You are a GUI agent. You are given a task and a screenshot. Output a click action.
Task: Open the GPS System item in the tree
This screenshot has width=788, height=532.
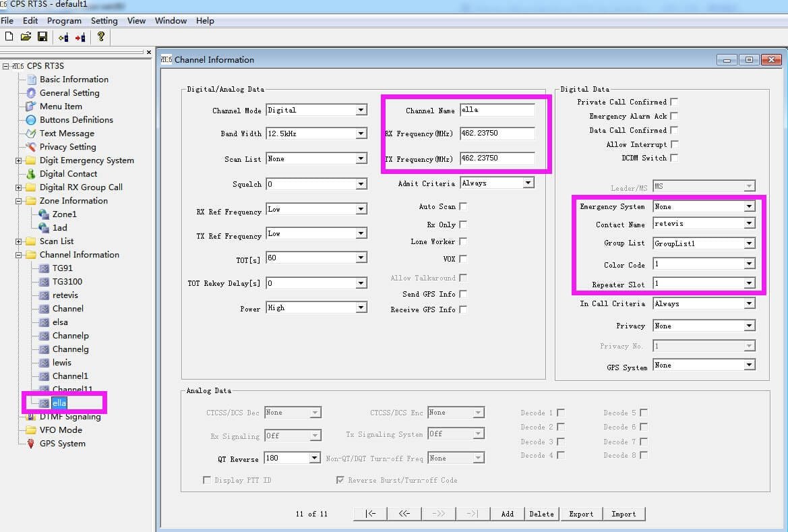[x=63, y=444]
